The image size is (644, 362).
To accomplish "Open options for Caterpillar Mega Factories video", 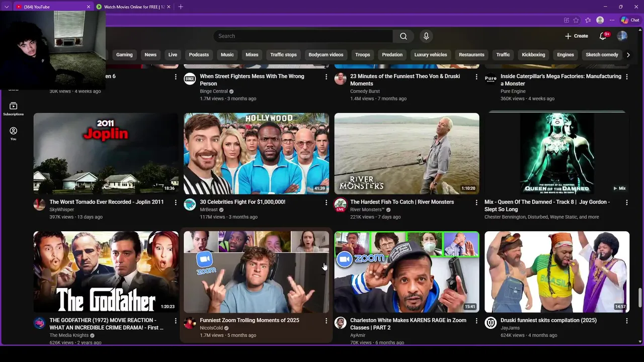I will click(x=627, y=76).
